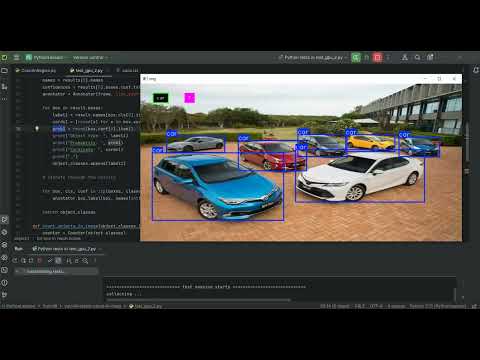Switch to the third editor tab
Viewport: 480px width, 360px height.
click(x=127, y=70)
